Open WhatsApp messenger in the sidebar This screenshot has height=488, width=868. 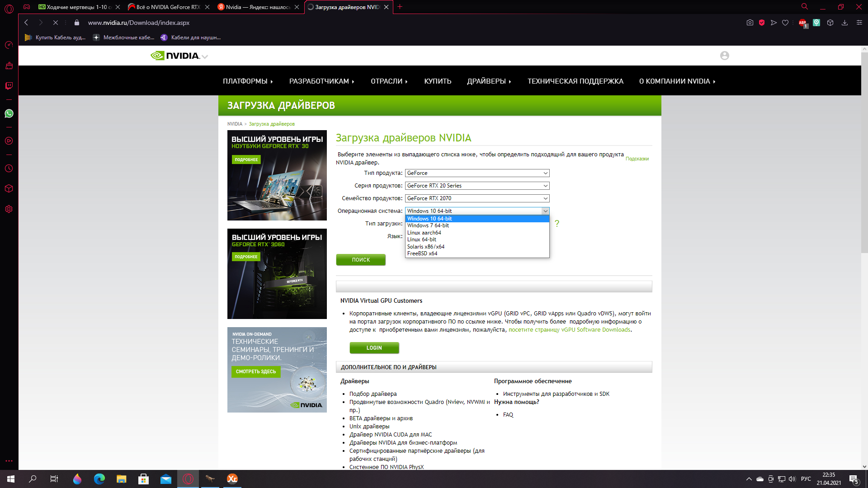pyautogui.click(x=9, y=113)
